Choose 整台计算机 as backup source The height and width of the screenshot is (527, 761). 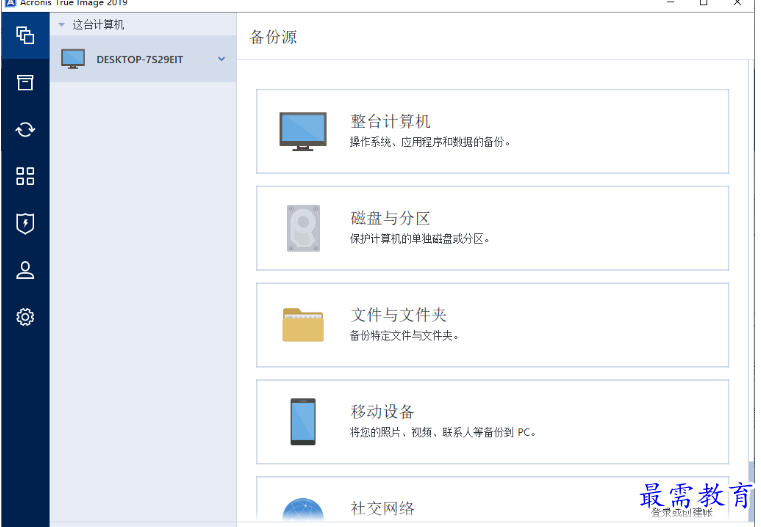tap(492, 132)
